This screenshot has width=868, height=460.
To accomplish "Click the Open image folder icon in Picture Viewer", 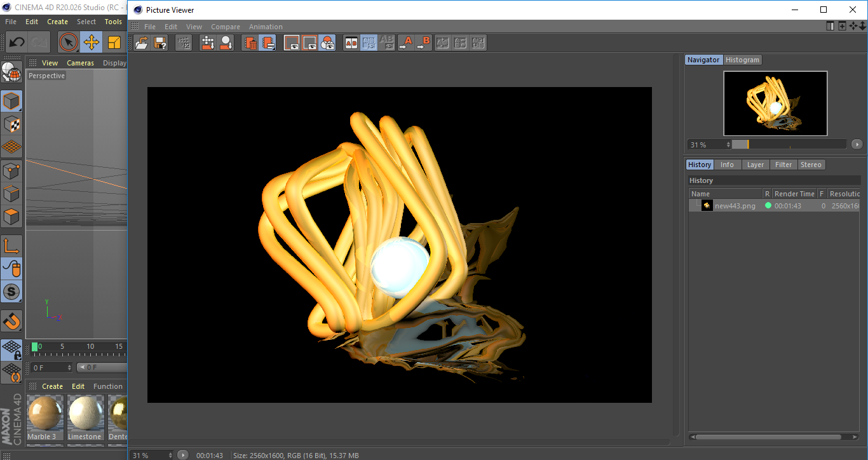I will coord(142,43).
